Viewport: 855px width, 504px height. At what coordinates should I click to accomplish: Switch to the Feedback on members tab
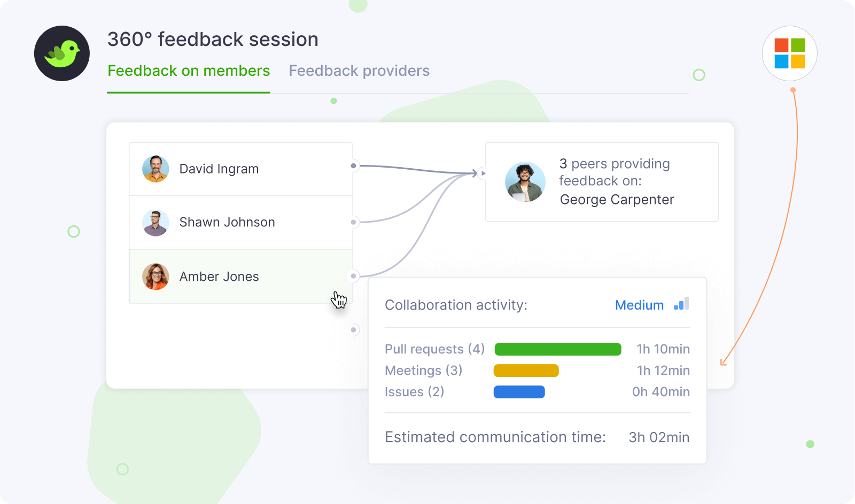coord(189,71)
